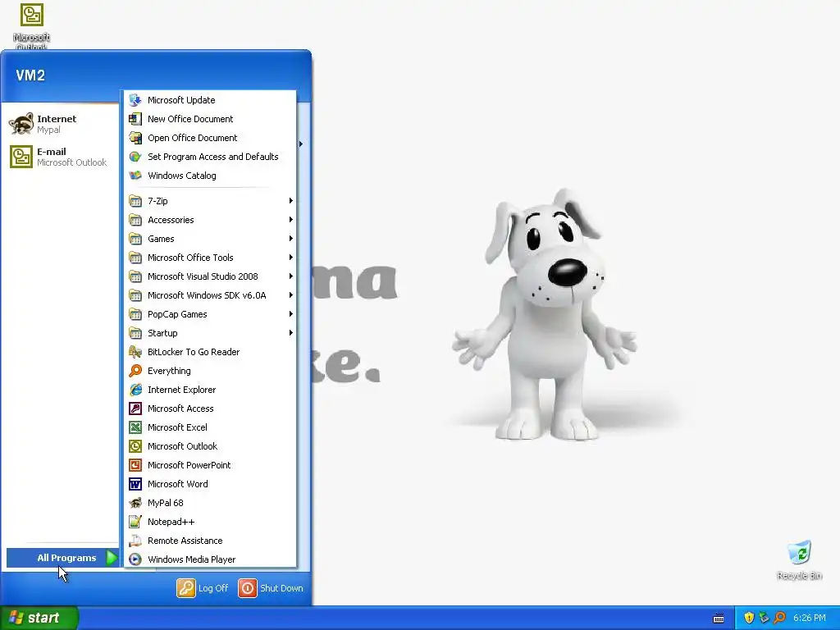
Task: Launch Microsoft PowerPoint icon
Action: click(135, 465)
